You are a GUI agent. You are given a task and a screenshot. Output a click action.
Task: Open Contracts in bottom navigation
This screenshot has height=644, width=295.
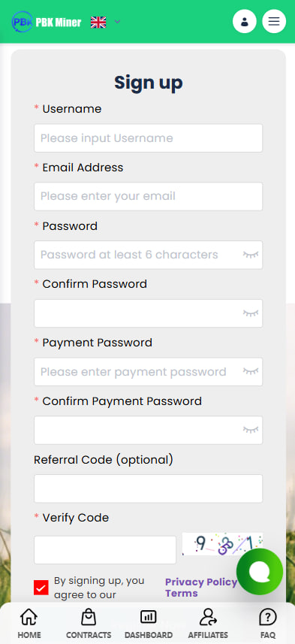tap(89, 623)
